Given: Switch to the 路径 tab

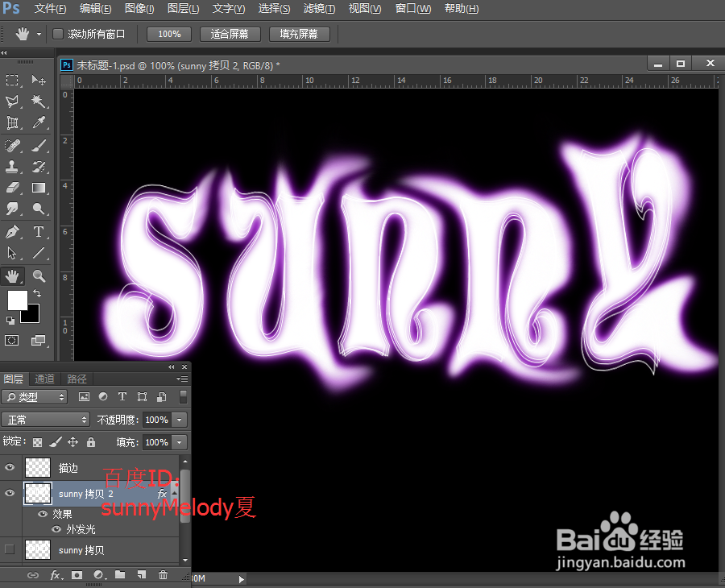Looking at the screenshot, I should (x=77, y=379).
